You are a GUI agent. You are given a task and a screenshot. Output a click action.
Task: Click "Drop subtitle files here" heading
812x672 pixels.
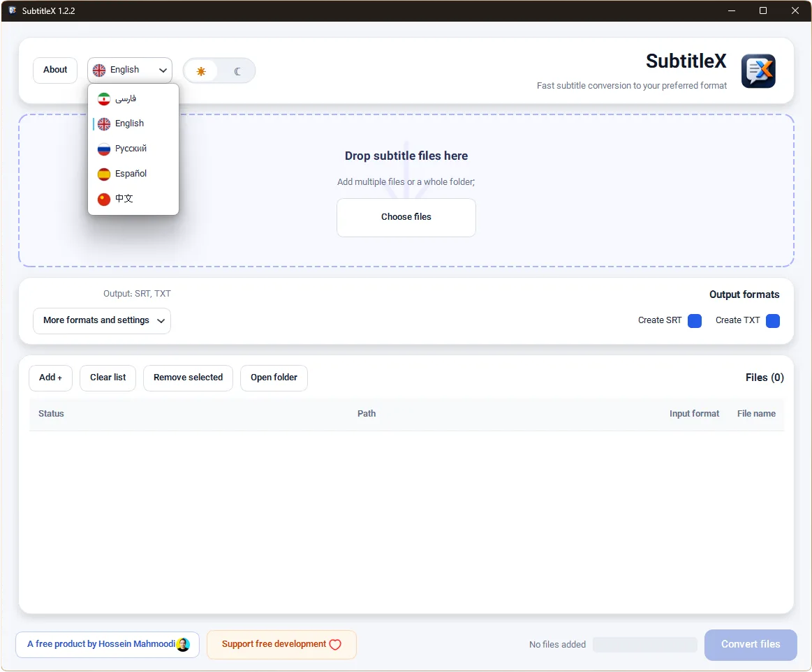pyautogui.click(x=406, y=156)
